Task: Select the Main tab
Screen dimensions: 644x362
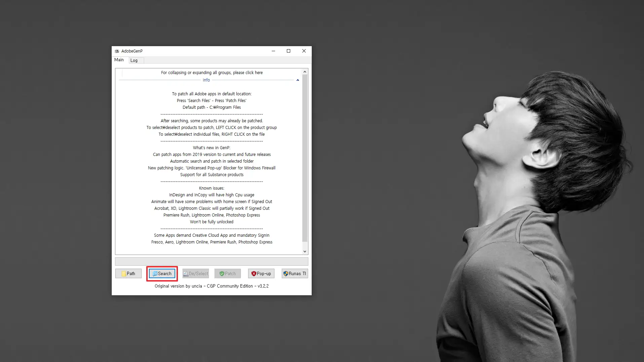Action: (x=119, y=60)
